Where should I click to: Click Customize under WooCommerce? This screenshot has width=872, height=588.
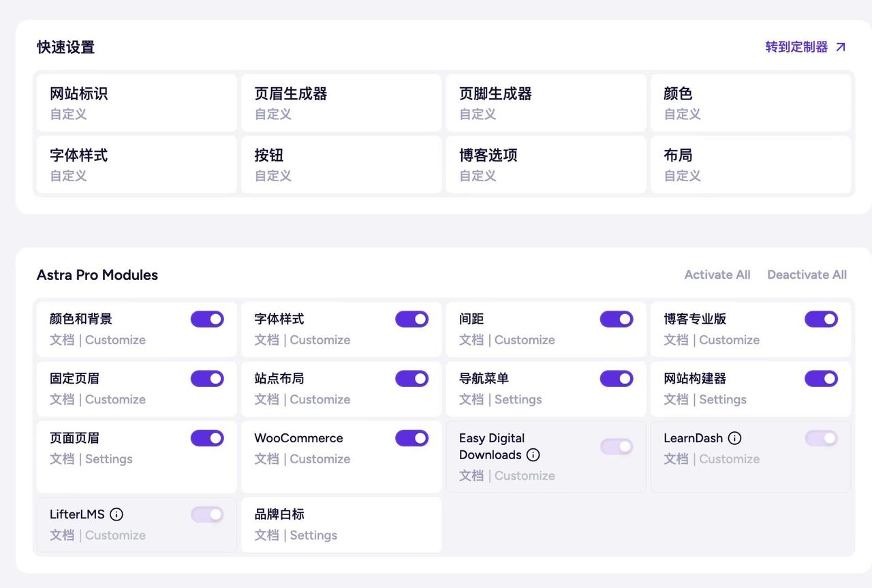tap(320, 459)
